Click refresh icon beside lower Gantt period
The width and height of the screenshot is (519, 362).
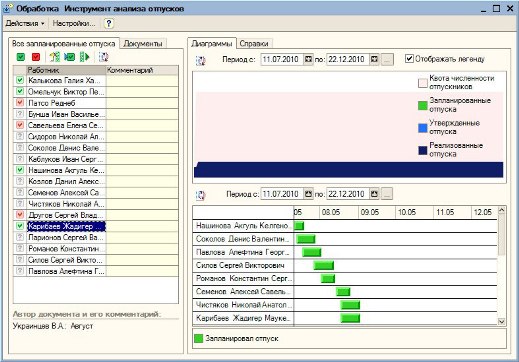click(x=201, y=195)
